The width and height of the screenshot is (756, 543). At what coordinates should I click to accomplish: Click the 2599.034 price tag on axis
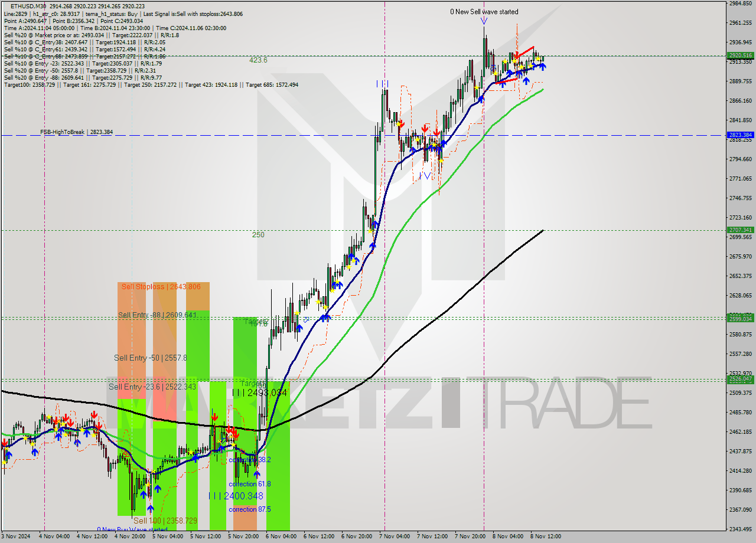(x=741, y=319)
